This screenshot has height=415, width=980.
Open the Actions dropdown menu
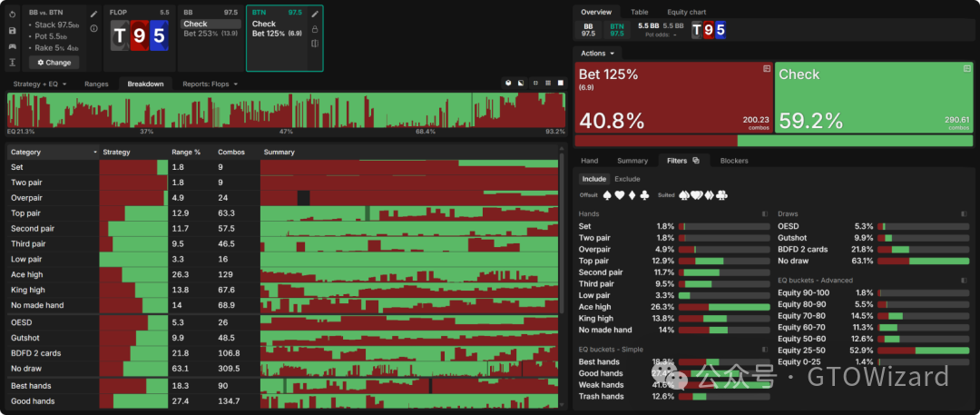pos(598,54)
